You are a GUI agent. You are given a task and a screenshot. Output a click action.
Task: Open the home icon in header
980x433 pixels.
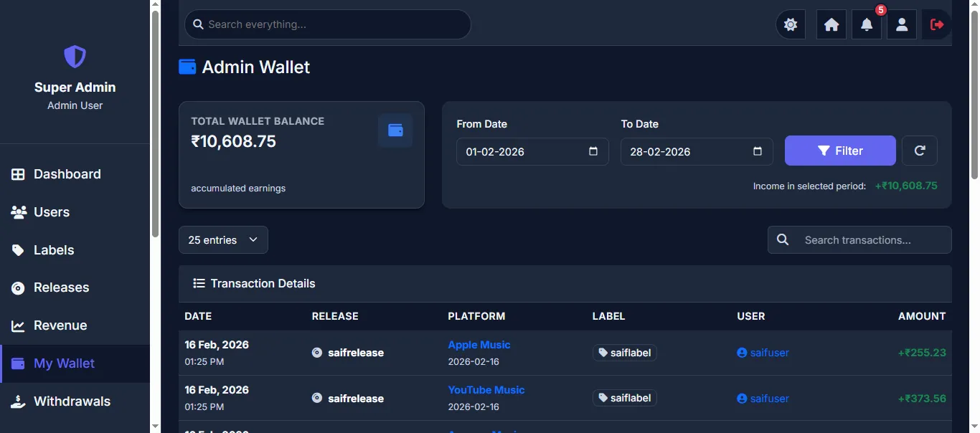point(831,24)
